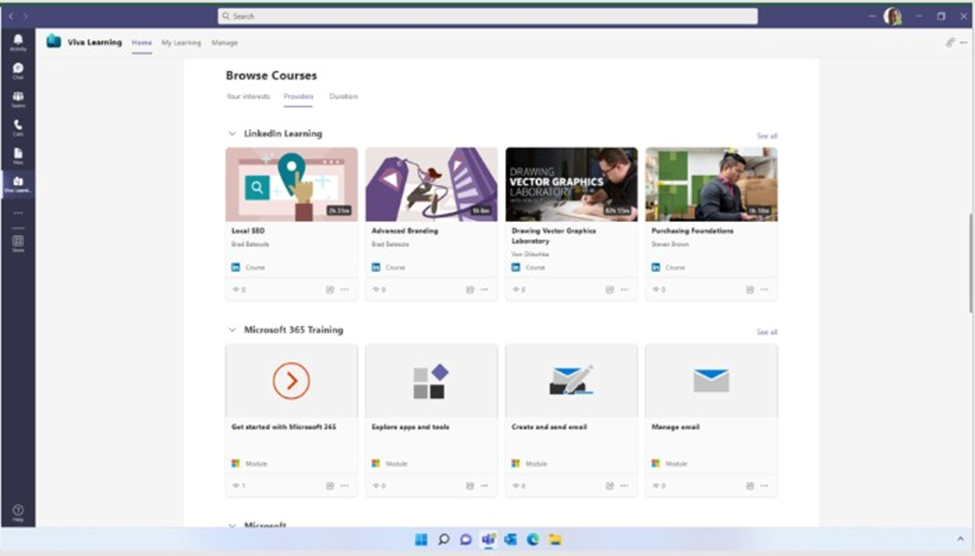Collapse the Microsoft section at the bottom

pyautogui.click(x=232, y=525)
